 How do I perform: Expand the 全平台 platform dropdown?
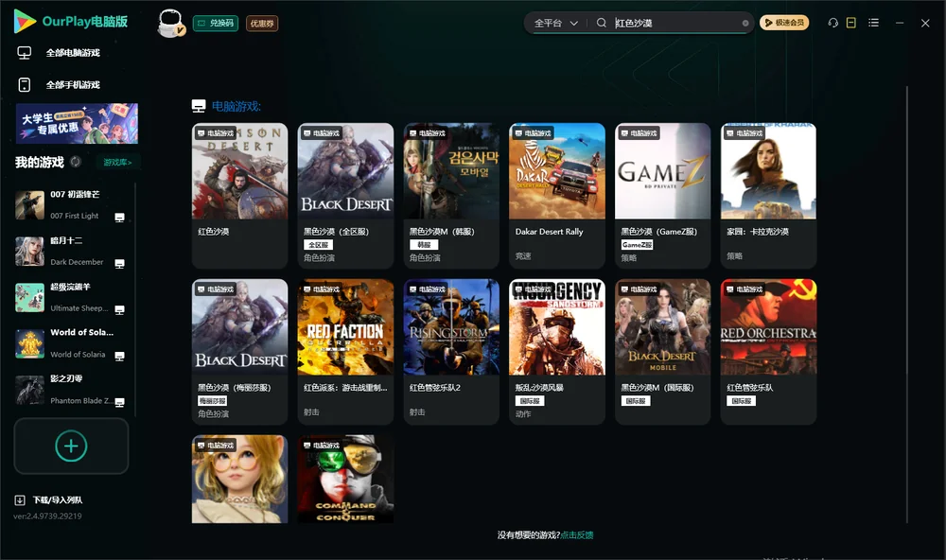tap(555, 23)
